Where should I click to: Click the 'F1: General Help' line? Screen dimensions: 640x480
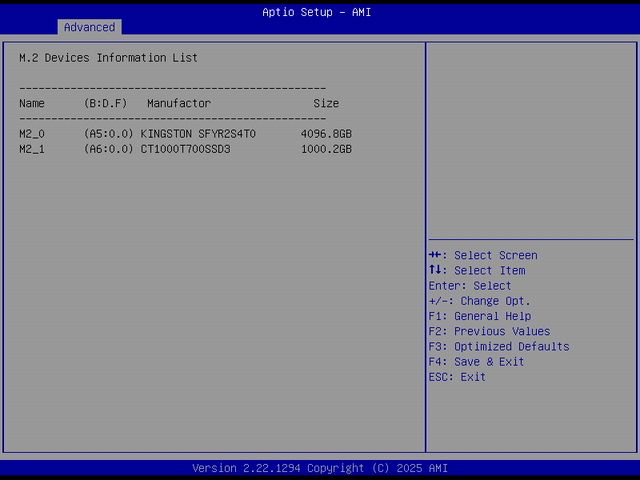pyautogui.click(x=480, y=316)
